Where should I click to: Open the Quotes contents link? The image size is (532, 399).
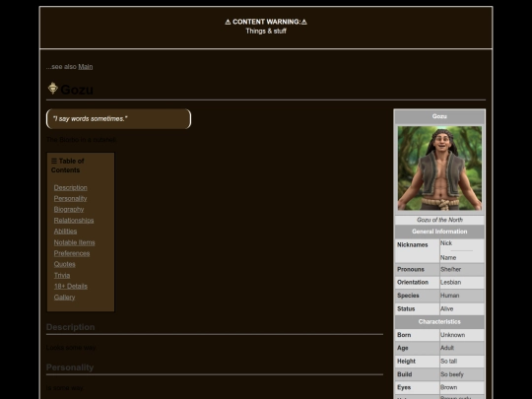point(64,264)
